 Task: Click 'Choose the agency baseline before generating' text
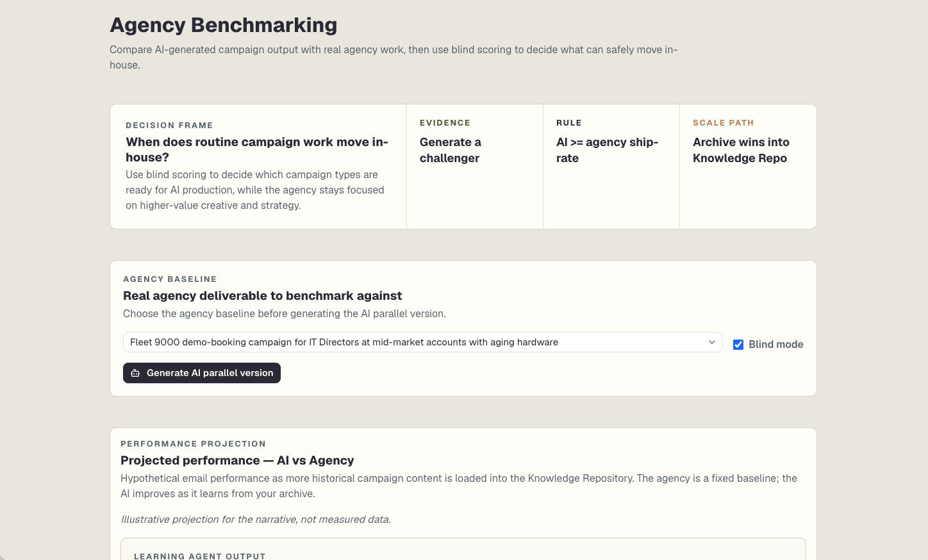[285, 313]
